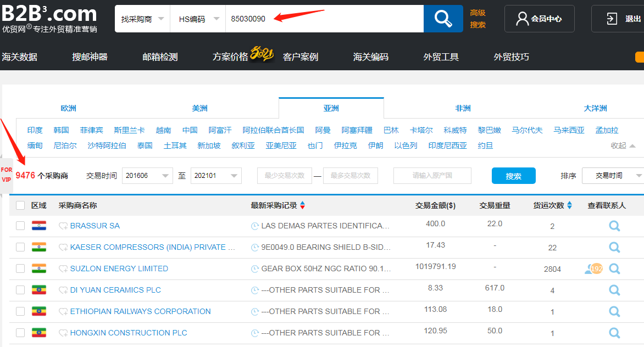644x347 pixels.
Task: Open start date 201606 dropdown
Action: coord(147,176)
